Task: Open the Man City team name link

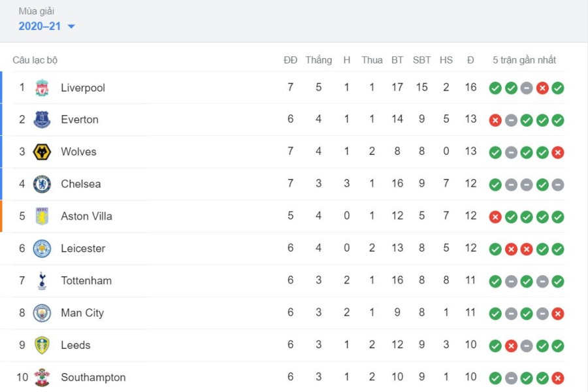Action: pyautogui.click(x=82, y=313)
